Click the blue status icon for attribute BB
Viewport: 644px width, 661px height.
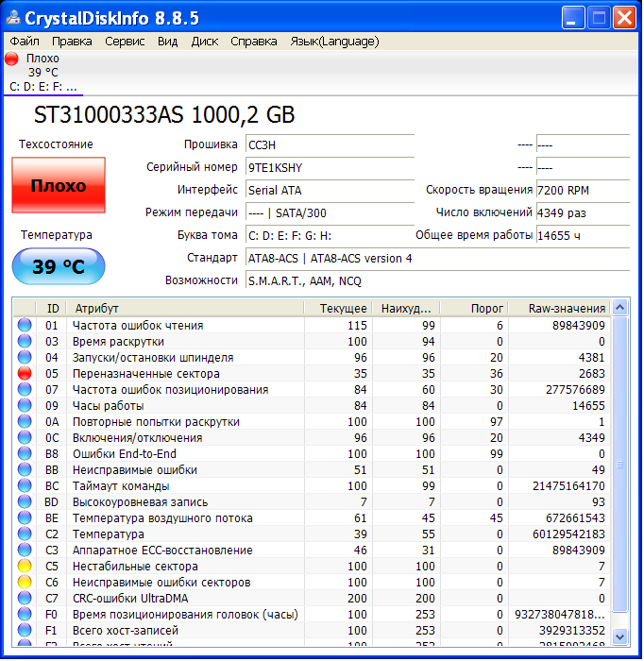click(25, 470)
